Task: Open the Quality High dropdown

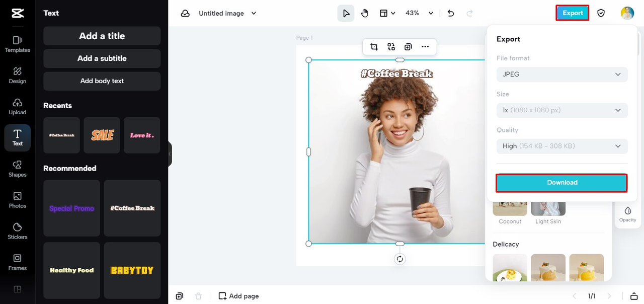Action: pos(562,146)
